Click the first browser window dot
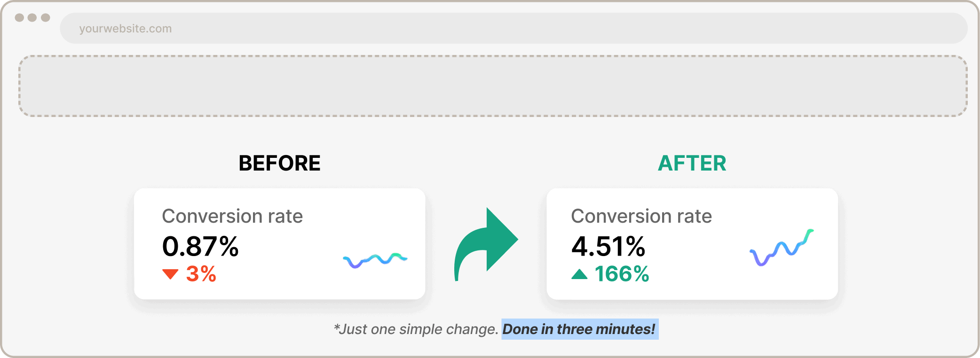Viewport: 980px width, 358px height. (x=19, y=17)
